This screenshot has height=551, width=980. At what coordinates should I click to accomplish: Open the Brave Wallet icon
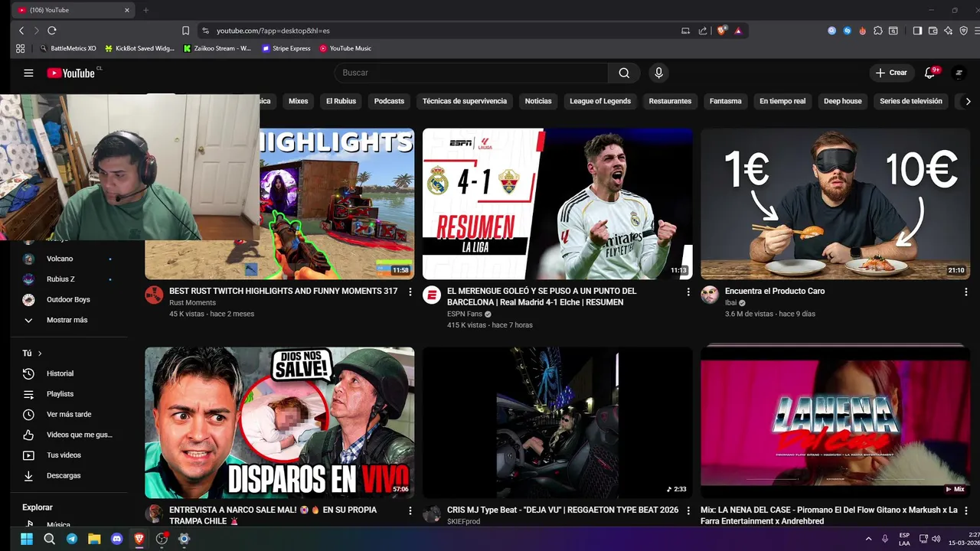(933, 31)
